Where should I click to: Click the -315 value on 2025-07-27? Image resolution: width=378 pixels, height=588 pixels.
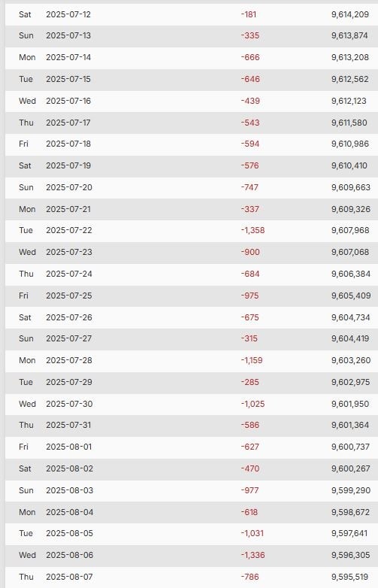[x=249, y=338]
